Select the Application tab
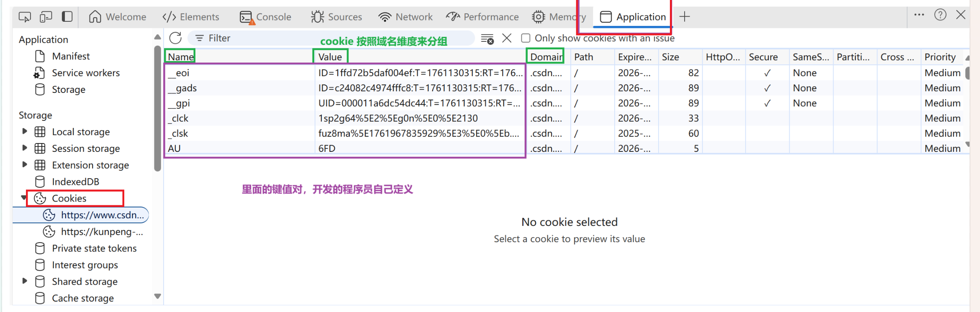The image size is (980, 312). (x=633, y=17)
